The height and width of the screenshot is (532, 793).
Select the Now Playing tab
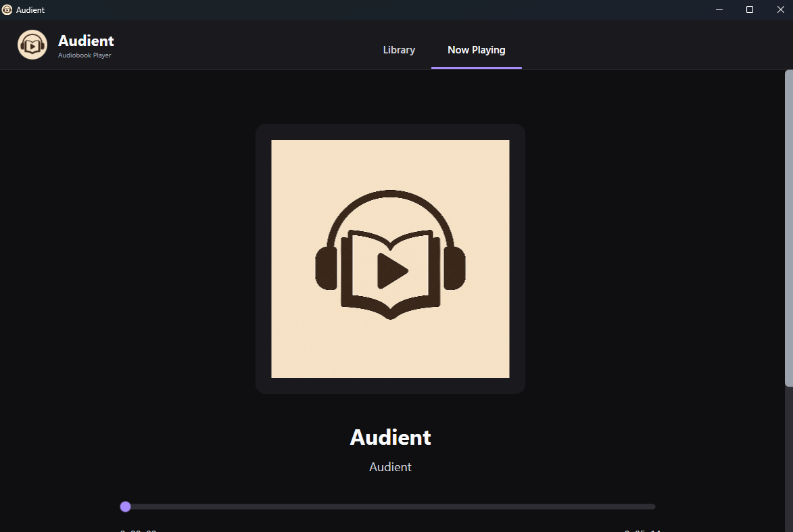tap(476, 49)
